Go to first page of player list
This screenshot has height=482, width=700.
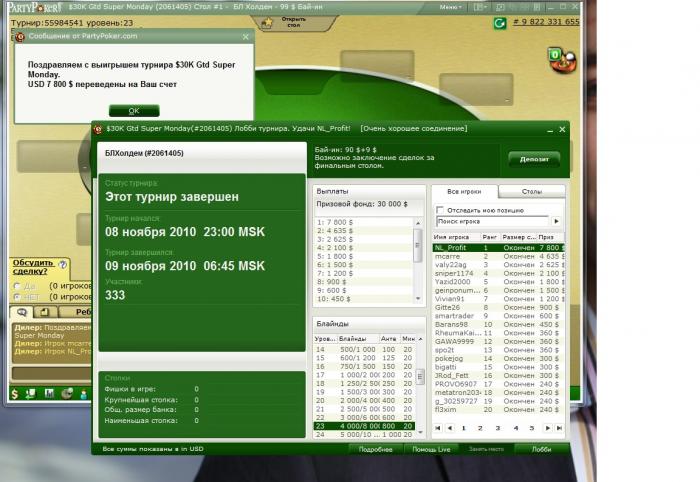click(x=438, y=428)
